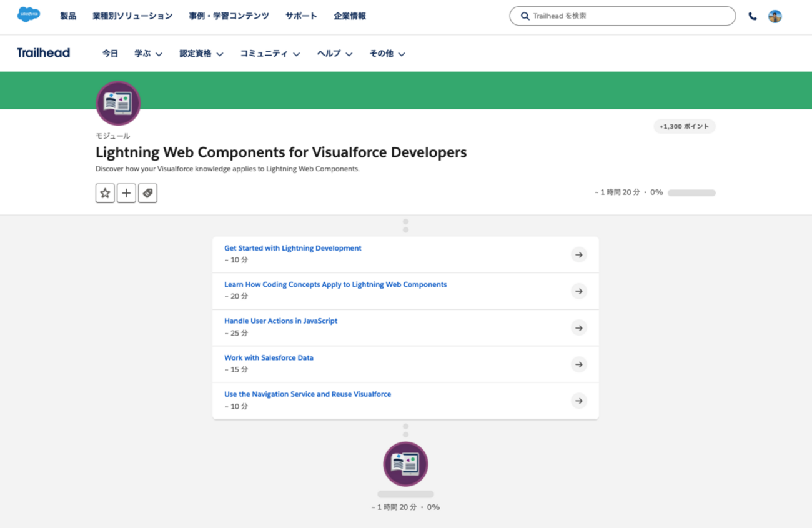Expand the コミュニティ dropdown menu
The height and width of the screenshot is (528, 812).
tap(270, 54)
